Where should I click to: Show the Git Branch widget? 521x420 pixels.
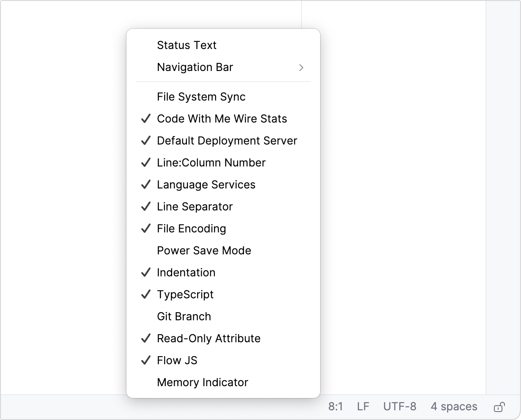[x=184, y=316]
